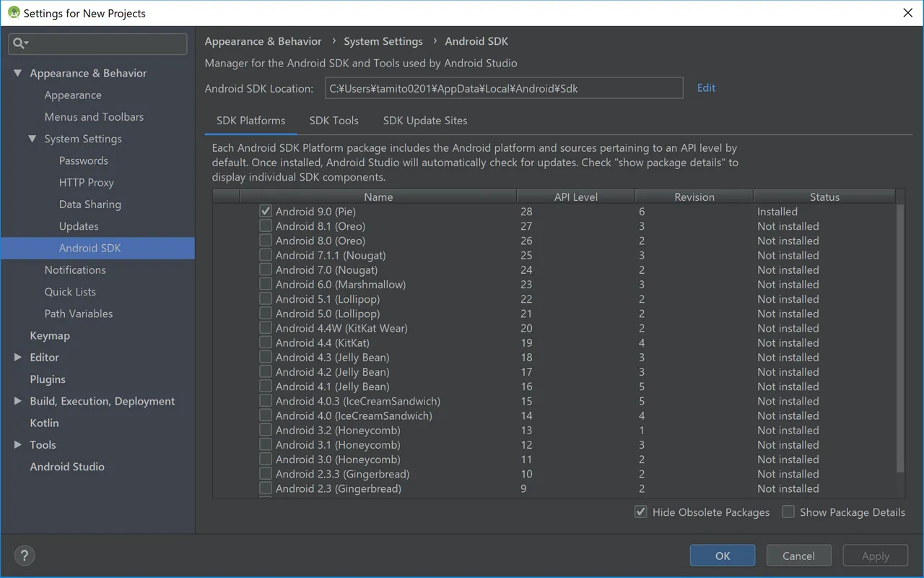Sort by the Name column header
The image size is (924, 578).
378,197
